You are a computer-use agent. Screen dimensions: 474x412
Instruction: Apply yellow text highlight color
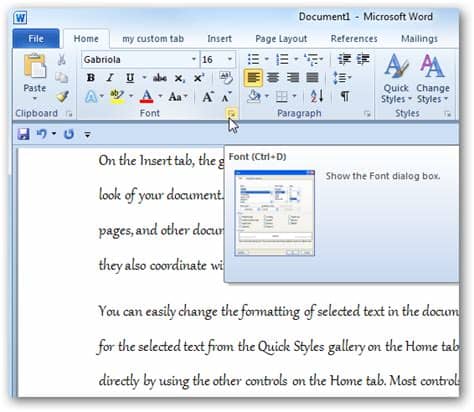click(x=117, y=97)
